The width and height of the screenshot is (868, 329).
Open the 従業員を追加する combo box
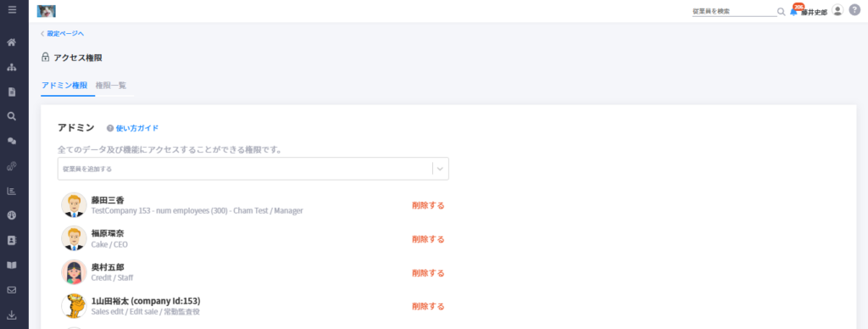click(x=253, y=169)
